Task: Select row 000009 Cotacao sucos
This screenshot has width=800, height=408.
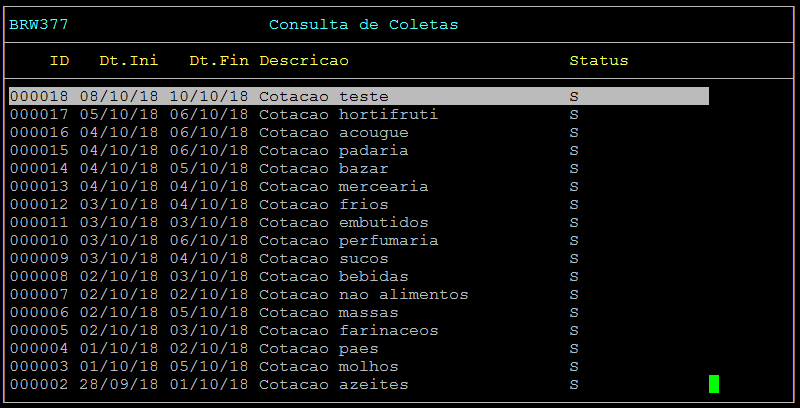Action: tap(359, 258)
